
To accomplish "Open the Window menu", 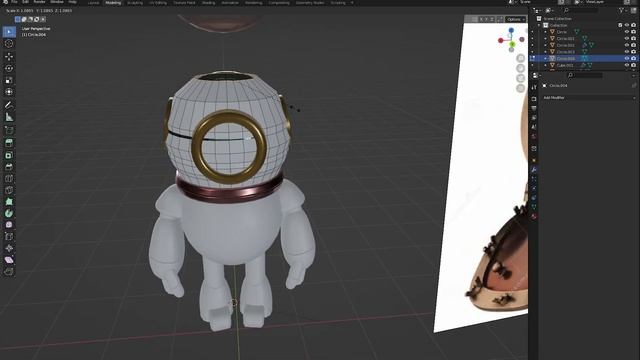I will pos(57,2).
